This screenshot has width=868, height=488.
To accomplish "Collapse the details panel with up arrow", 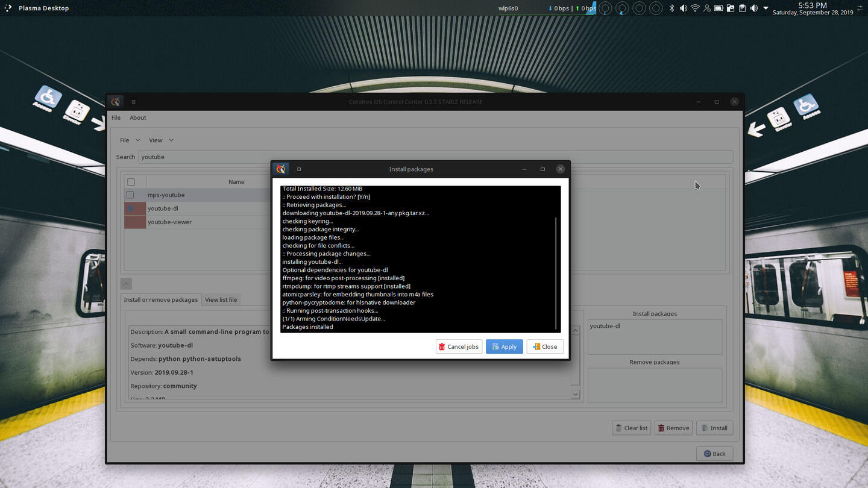I will pos(126,283).
